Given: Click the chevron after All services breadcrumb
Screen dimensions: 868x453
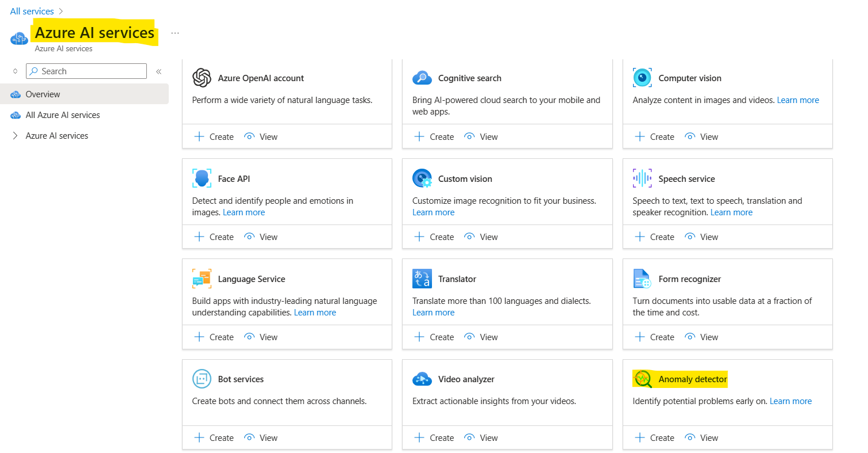Looking at the screenshot, I should 61,12.
